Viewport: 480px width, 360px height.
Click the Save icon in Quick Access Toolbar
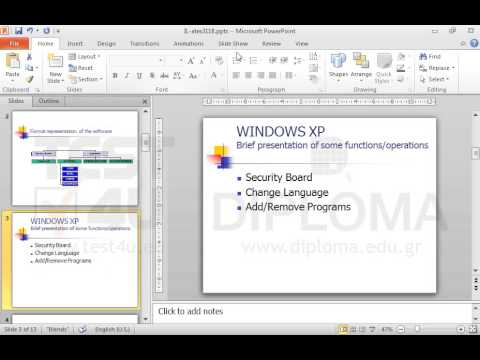click(x=19, y=31)
